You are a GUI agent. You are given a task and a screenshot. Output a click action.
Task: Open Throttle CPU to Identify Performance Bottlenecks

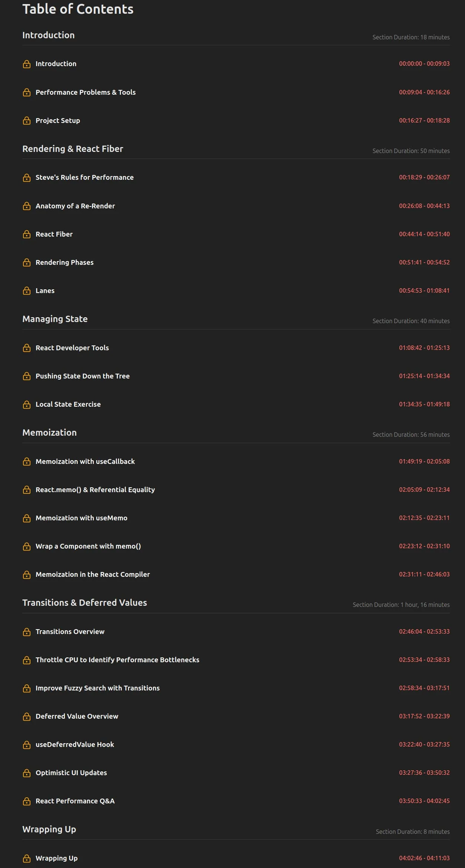117,660
